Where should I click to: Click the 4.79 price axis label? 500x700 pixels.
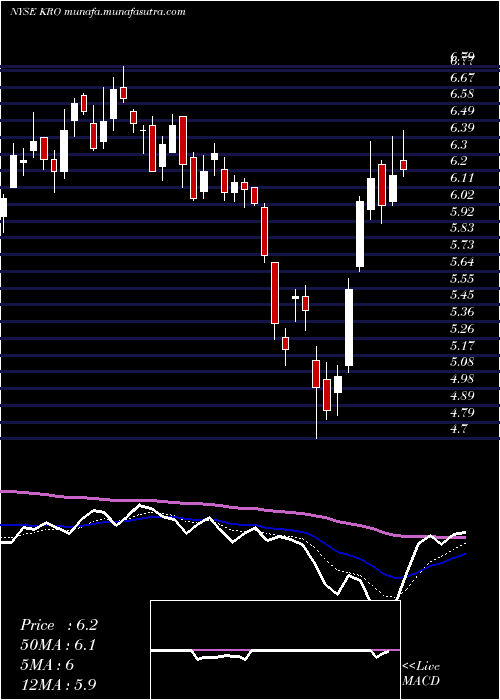click(x=462, y=412)
